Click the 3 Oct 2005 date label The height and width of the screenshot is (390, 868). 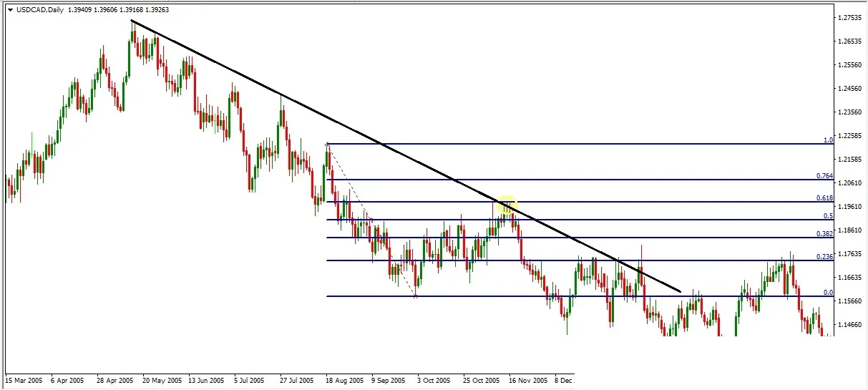[x=434, y=380]
